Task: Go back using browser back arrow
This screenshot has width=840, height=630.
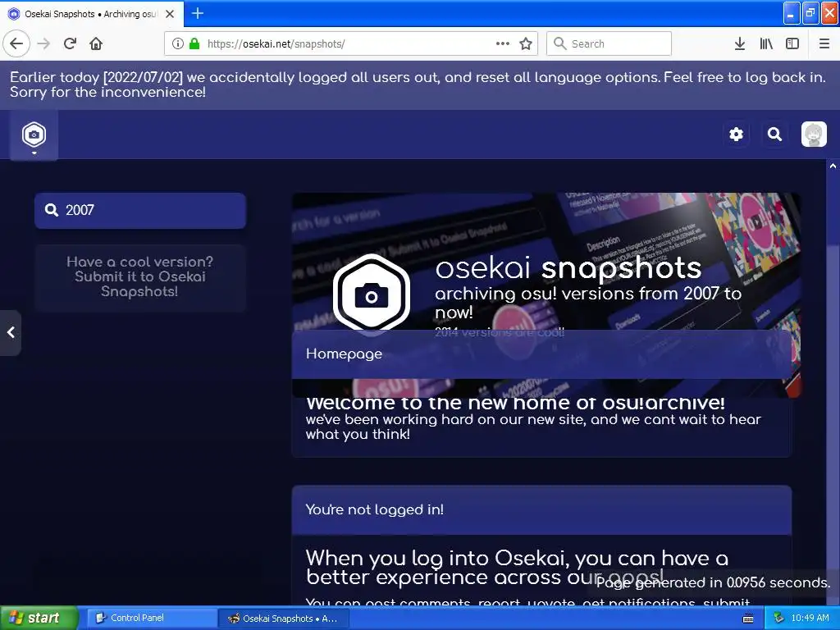Action: pyautogui.click(x=16, y=43)
